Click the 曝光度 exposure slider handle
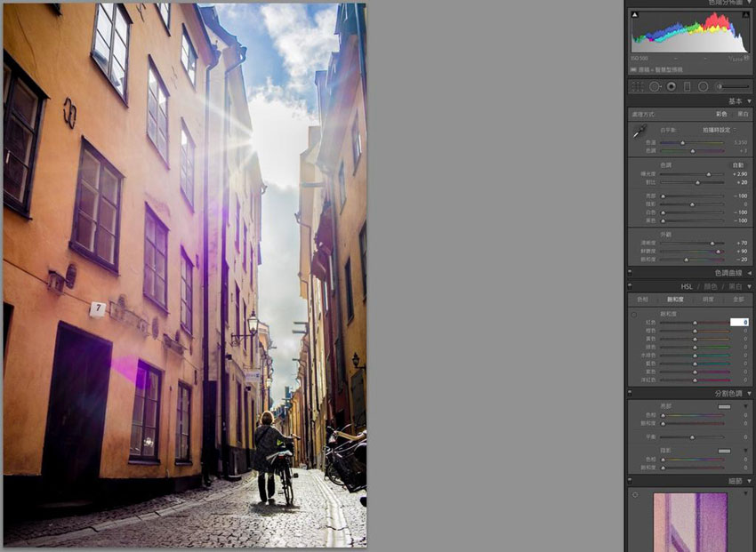The height and width of the screenshot is (552, 756). click(x=709, y=174)
